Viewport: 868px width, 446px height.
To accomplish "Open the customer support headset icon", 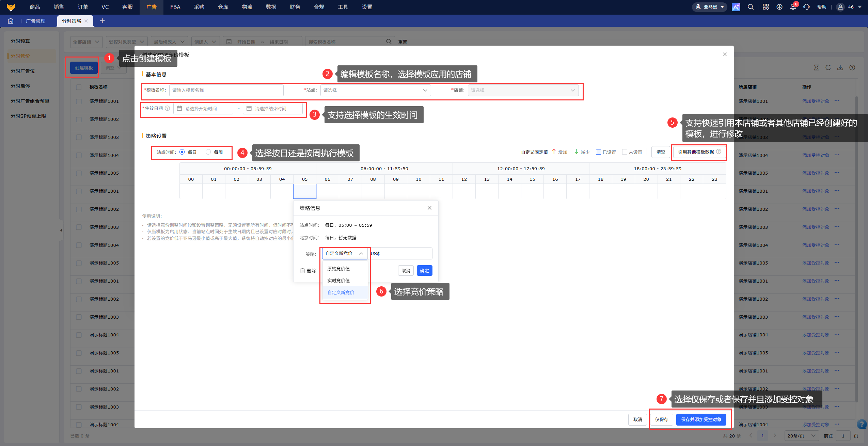I will click(x=806, y=7).
